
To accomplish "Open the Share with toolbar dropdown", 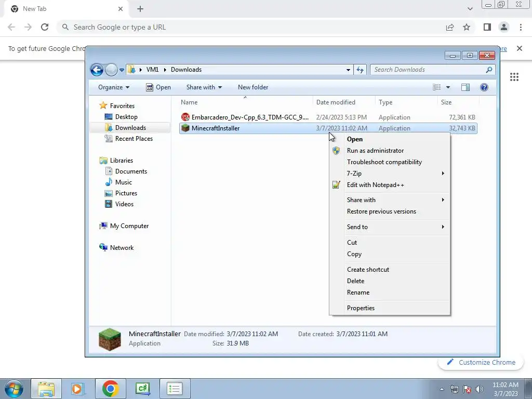I will tap(204, 87).
